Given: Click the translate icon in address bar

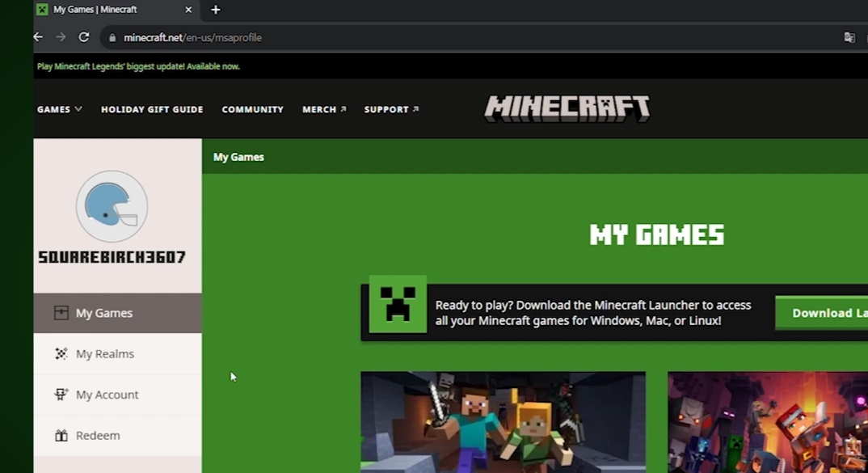Looking at the screenshot, I should coord(849,38).
